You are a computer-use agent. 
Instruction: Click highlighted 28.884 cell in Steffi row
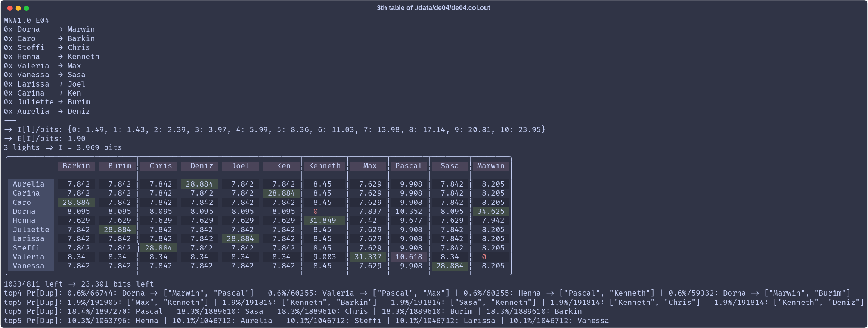(x=158, y=248)
